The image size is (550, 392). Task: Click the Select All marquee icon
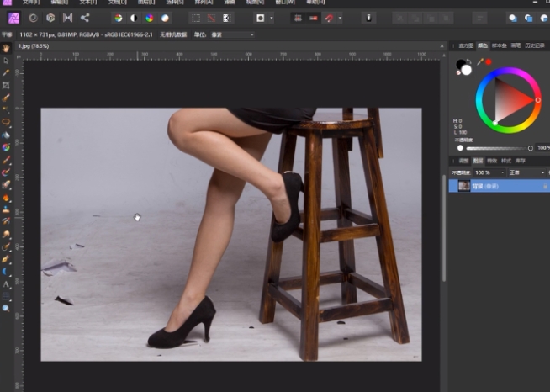(196, 19)
